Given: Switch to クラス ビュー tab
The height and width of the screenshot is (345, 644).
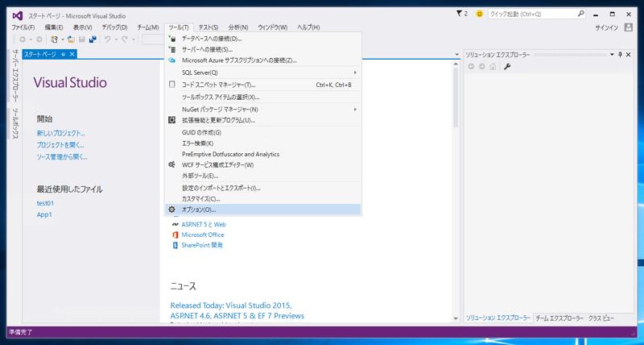Looking at the screenshot, I should (601, 318).
